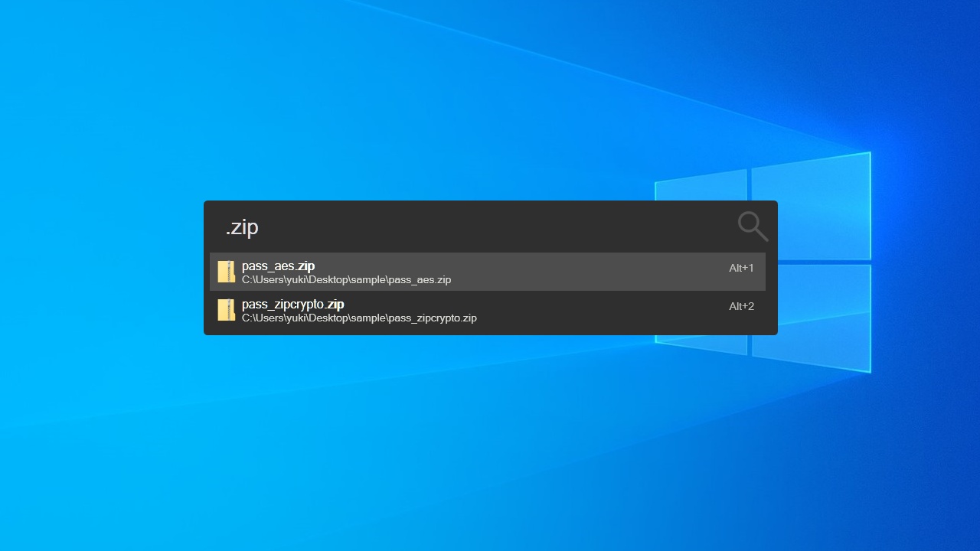Click the Alt+2 shortcut label
Viewport: 980px width, 551px height.
click(x=741, y=306)
